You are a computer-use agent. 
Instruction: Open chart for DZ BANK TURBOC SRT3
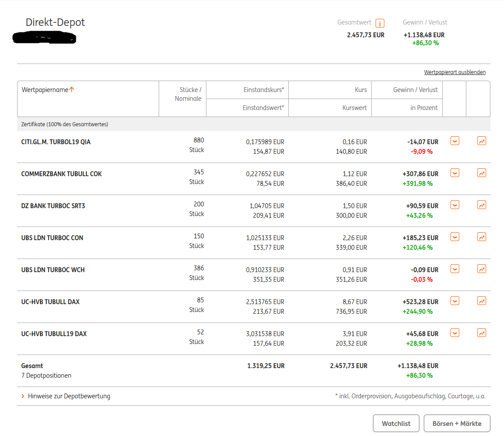click(481, 205)
